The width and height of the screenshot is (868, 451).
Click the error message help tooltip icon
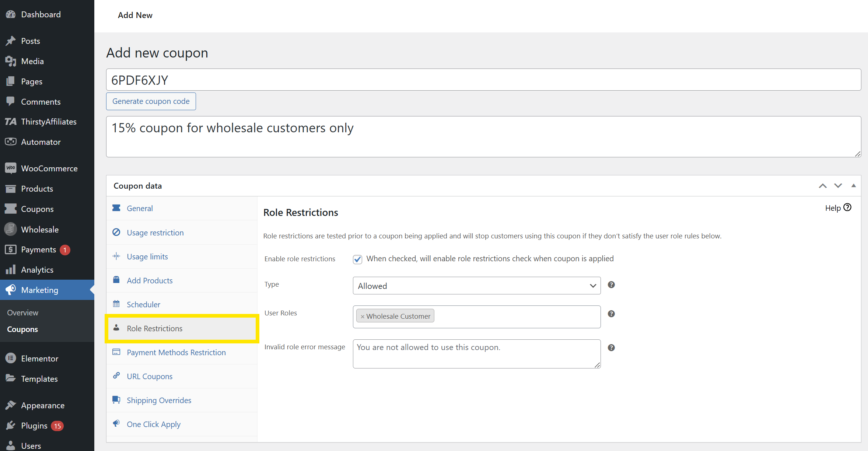tap(611, 348)
